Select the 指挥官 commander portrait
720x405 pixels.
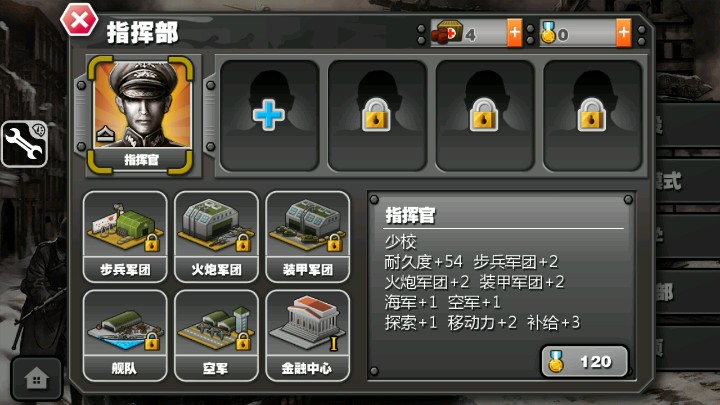(x=141, y=115)
